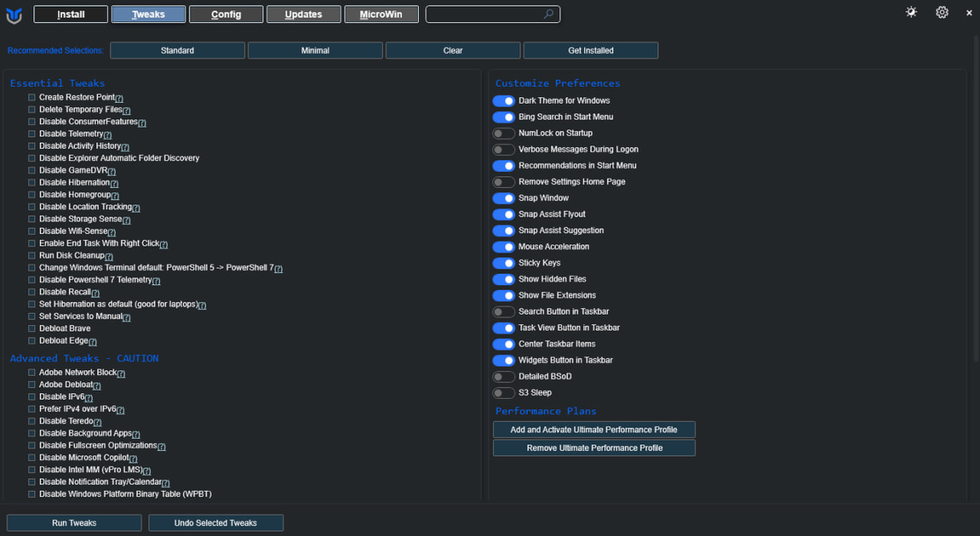Viewport: 980px width, 536px height.
Task: Click the WinUtil logo icon
Action: coord(14,14)
